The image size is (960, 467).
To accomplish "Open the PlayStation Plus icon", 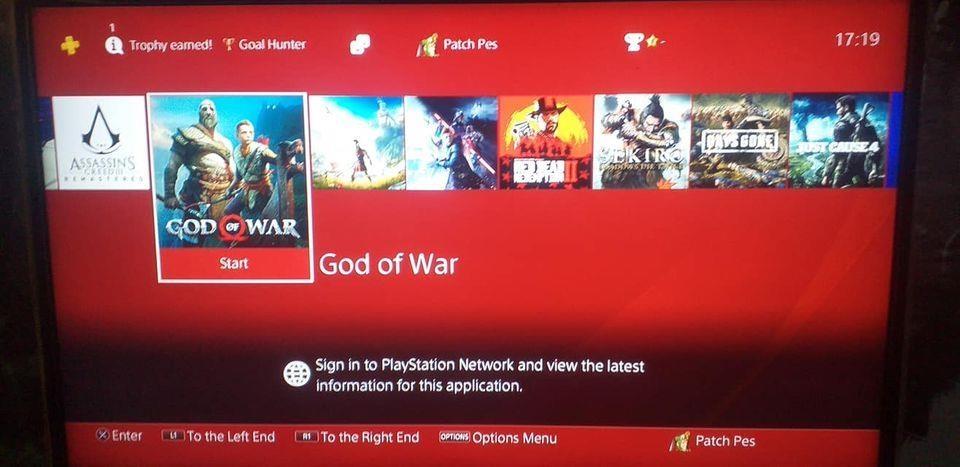I will (70, 45).
